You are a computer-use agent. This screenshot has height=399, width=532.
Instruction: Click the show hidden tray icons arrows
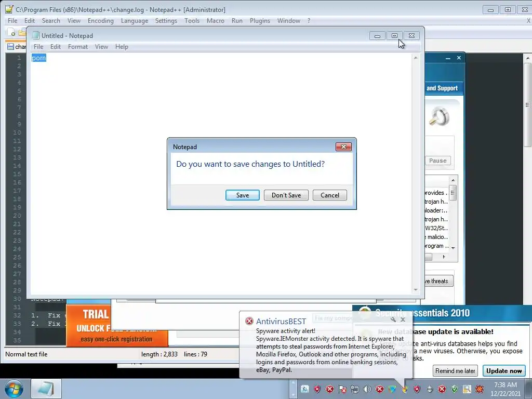pyautogui.click(x=293, y=389)
